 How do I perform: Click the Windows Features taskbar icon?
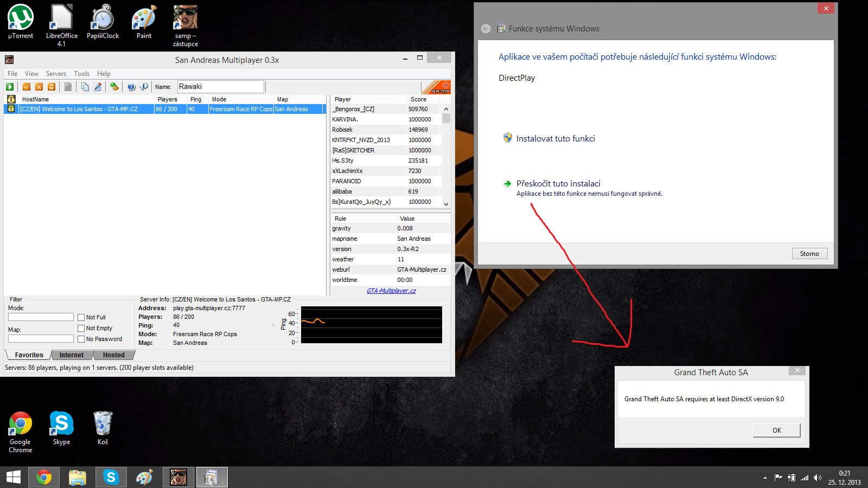tap(212, 477)
